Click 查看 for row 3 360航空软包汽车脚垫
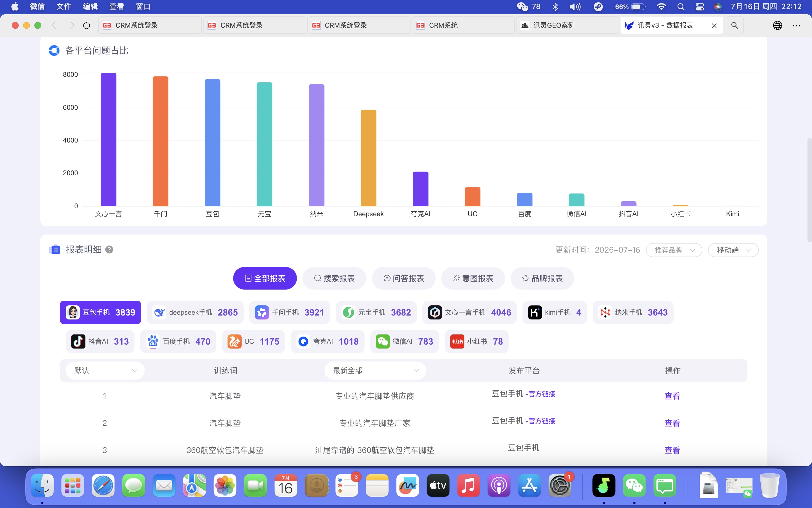 pyautogui.click(x=672, y=450)
